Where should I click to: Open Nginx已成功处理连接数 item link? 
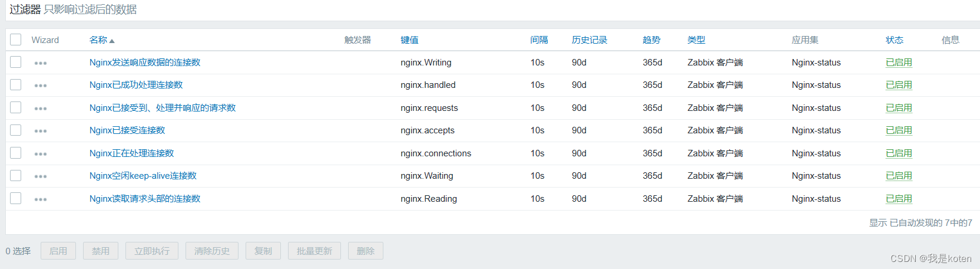coord(136,85)
